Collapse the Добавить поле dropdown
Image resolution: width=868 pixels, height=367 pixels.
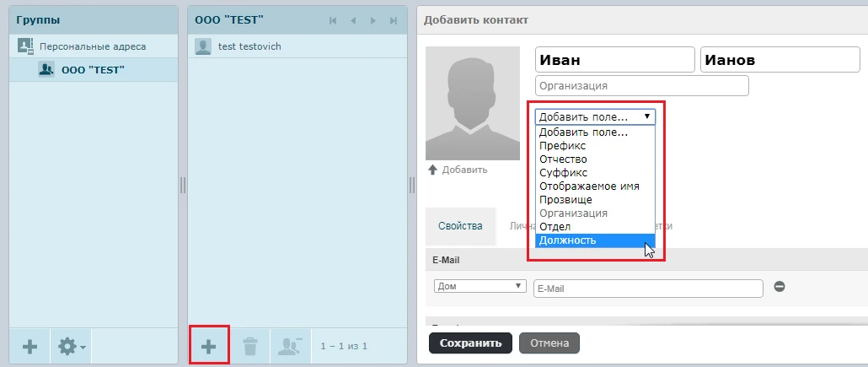(x=595, y=117)
